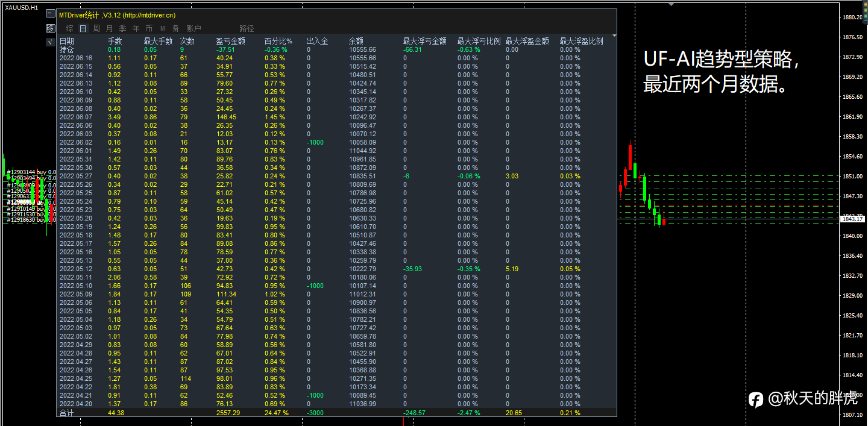Click the 1807.10 price level on the axis

854,415
